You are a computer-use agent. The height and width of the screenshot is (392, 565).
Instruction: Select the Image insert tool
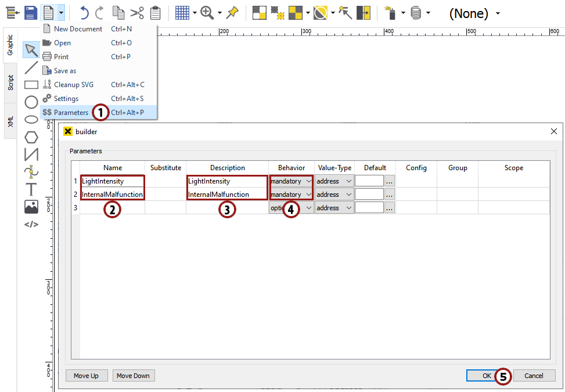coord(31,206)
